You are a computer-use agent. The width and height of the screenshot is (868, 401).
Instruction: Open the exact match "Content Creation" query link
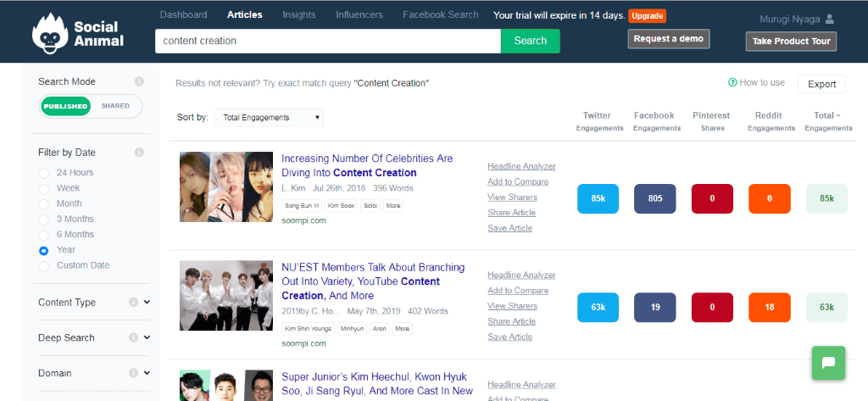(x=392, y=83)
